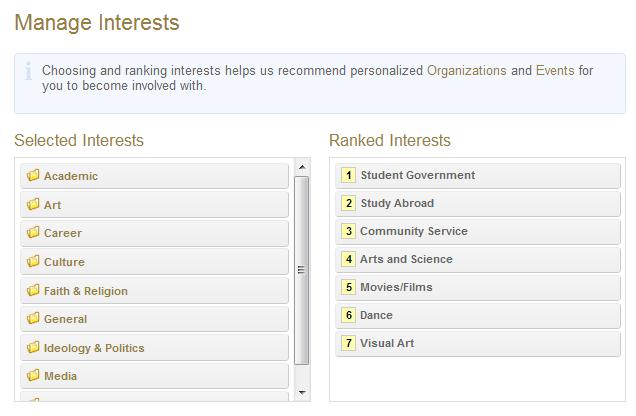Click the Academic folder icon

(33, 176)
